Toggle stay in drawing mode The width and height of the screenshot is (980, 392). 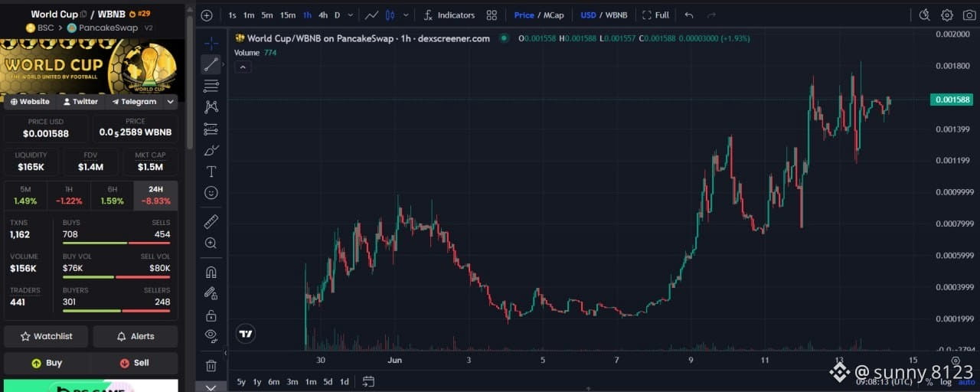(211, 293)
